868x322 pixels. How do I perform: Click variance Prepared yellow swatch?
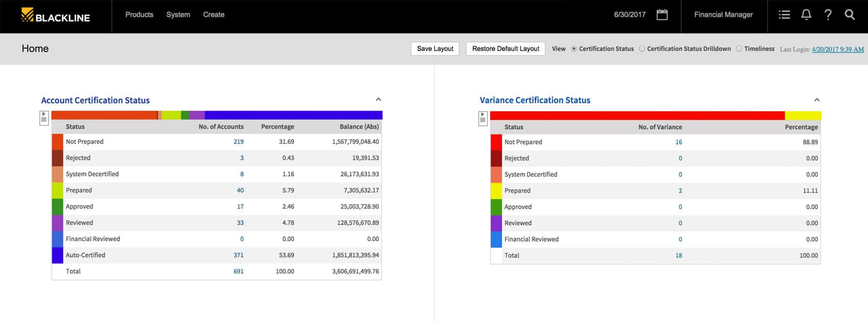click(x=496, y=191)
